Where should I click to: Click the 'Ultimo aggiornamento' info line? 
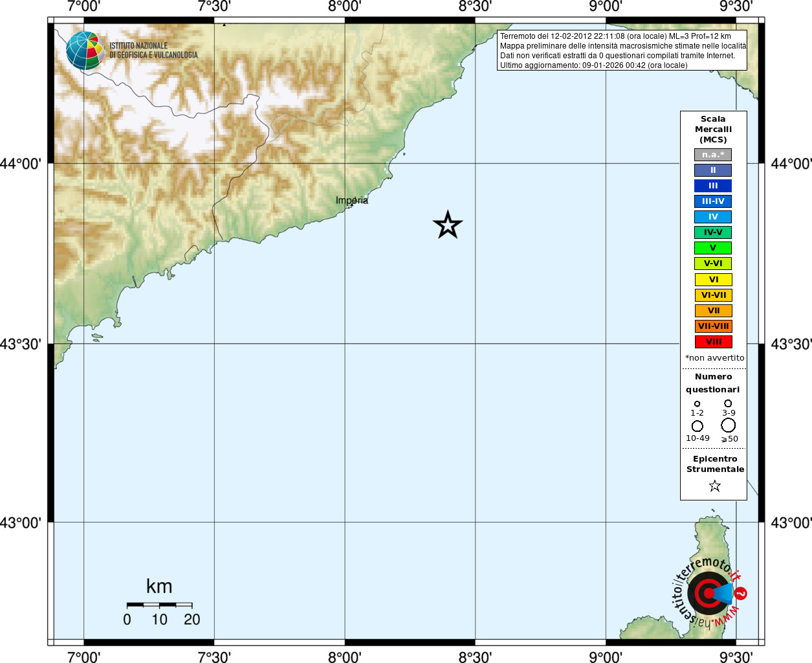pos(593,65)
